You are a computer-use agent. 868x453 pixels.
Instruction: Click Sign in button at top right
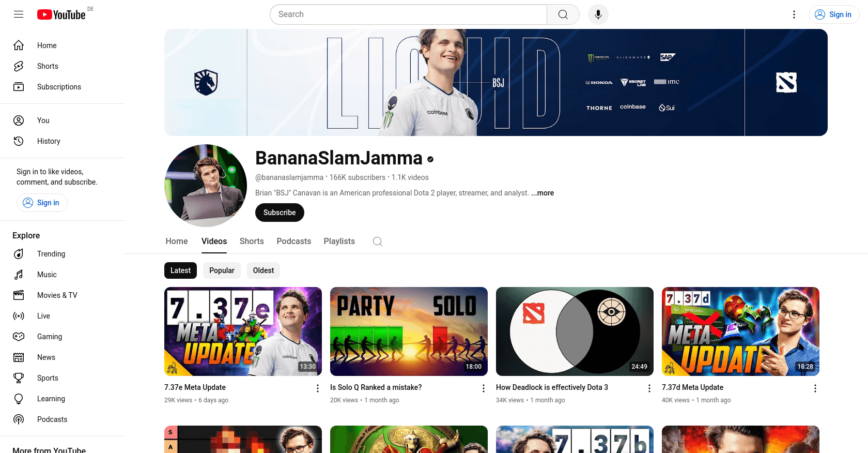pyautogui.click(x=833, y=14)
